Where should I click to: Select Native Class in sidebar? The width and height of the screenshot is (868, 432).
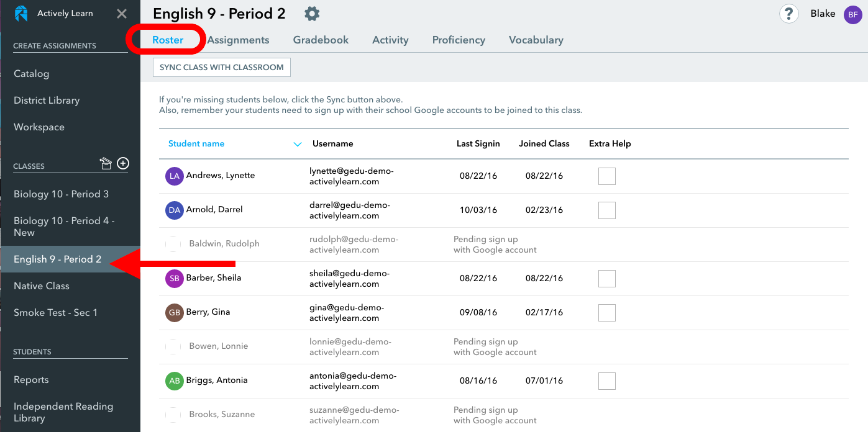pos(42,286)
